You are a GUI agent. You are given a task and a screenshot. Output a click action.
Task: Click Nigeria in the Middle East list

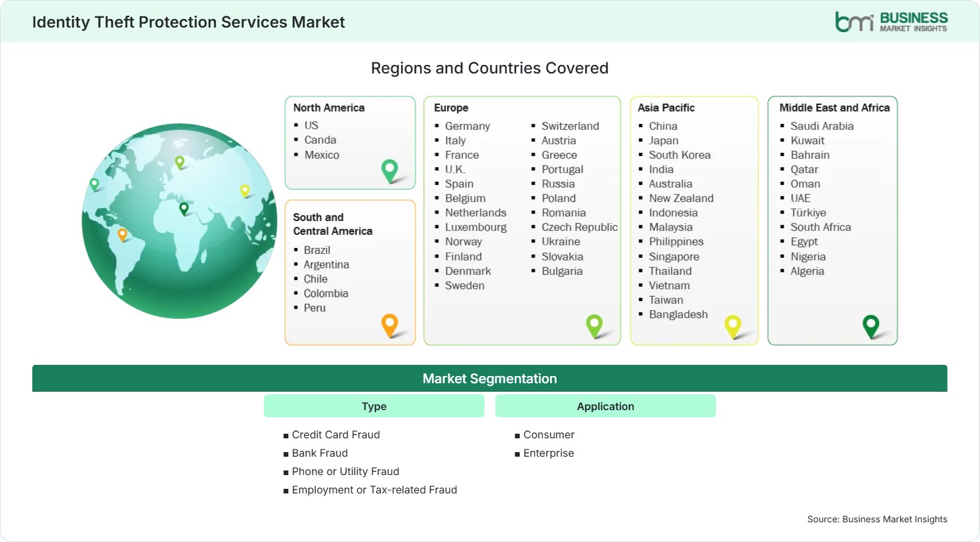(808, 257)
